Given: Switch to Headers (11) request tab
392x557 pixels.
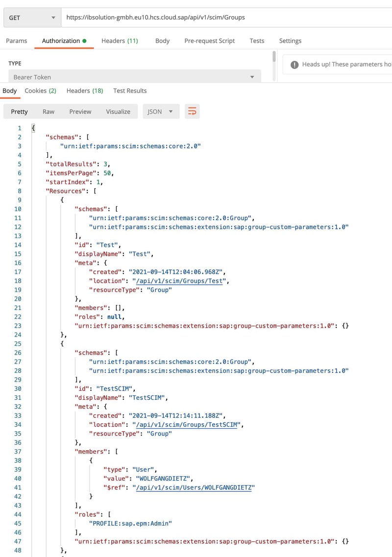Looking at the screenshot, I should pyautogui.click(x=120, y=41).
